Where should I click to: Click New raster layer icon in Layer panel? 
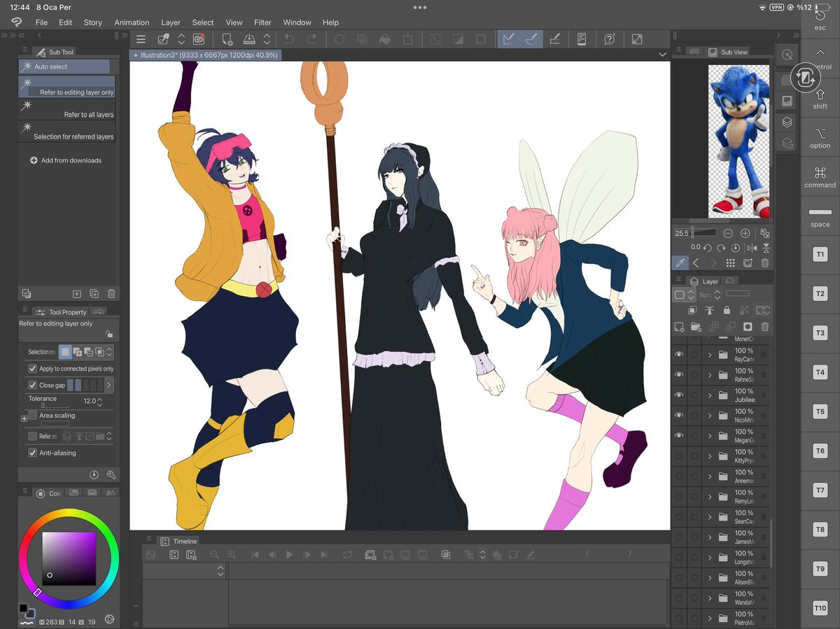coord(679,327)
